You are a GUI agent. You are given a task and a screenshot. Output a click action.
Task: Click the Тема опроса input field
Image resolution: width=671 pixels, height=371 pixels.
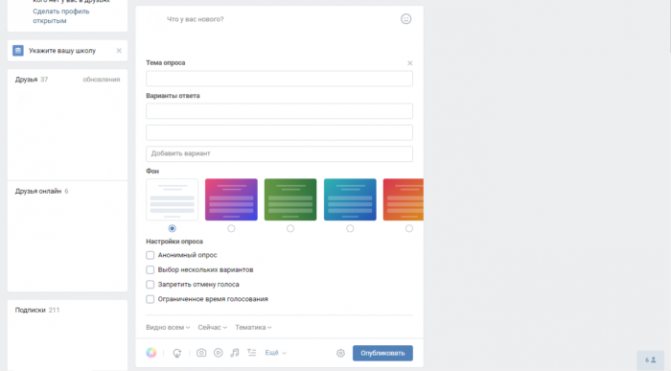pos(279,79)
